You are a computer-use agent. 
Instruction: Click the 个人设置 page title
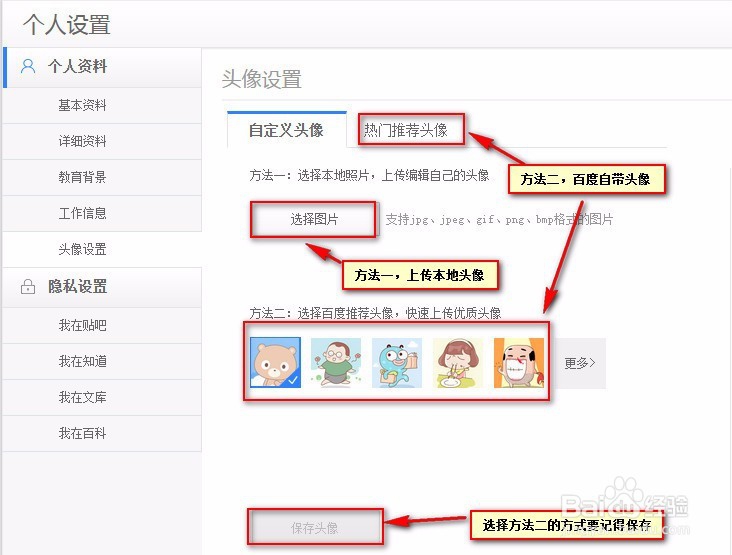click(x=67, y=25)
